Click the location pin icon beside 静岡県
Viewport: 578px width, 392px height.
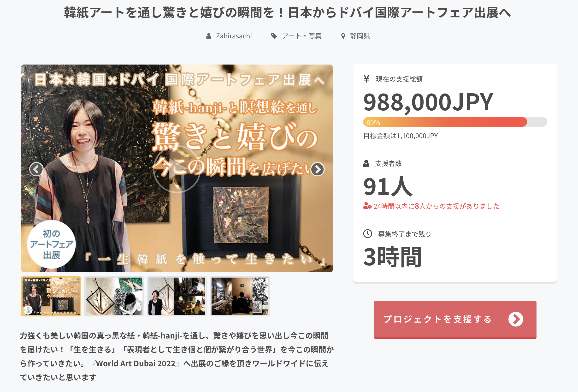click(343, 36)
